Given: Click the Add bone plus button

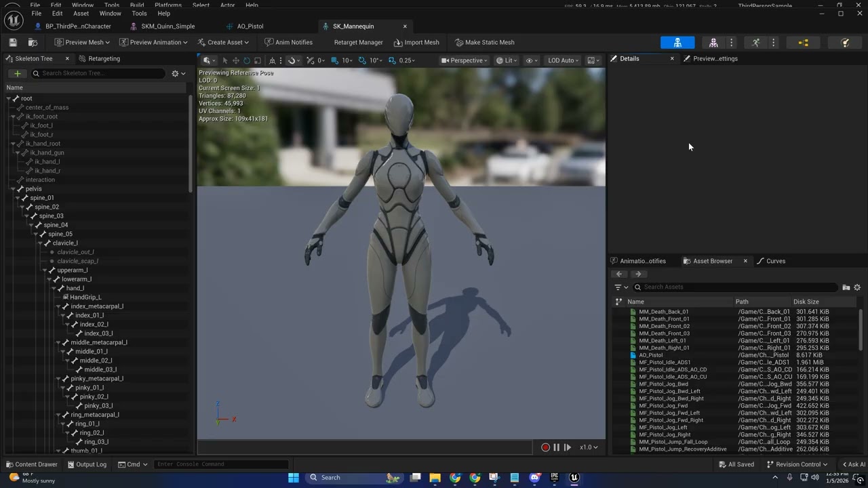Looking at the screenshot, I should [18, 73].
